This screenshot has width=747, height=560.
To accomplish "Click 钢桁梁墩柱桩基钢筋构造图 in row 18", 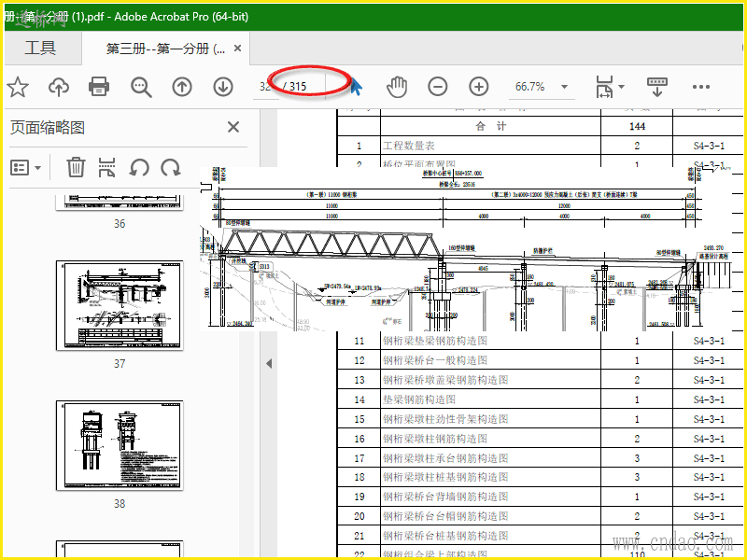I will pos(445,477).
